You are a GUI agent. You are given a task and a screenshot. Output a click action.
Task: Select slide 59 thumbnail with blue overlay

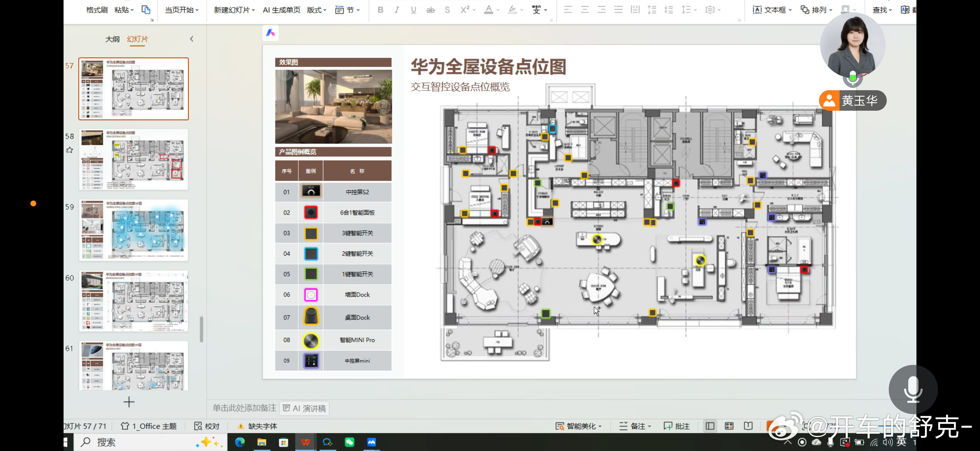(134, 230)
